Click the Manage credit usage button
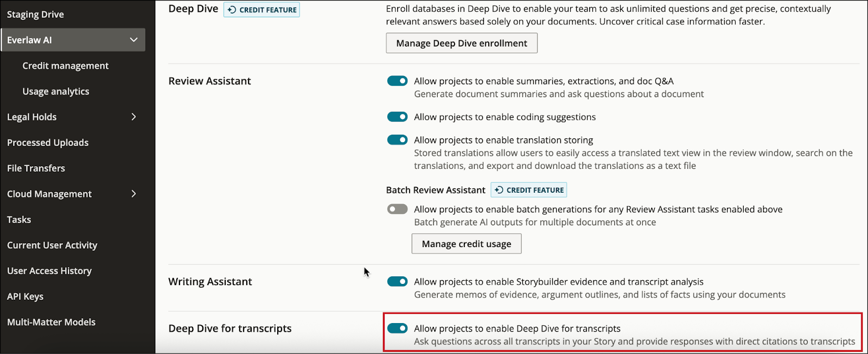The image size is (868, 354). pyautogui.click(x=465, y=243)
